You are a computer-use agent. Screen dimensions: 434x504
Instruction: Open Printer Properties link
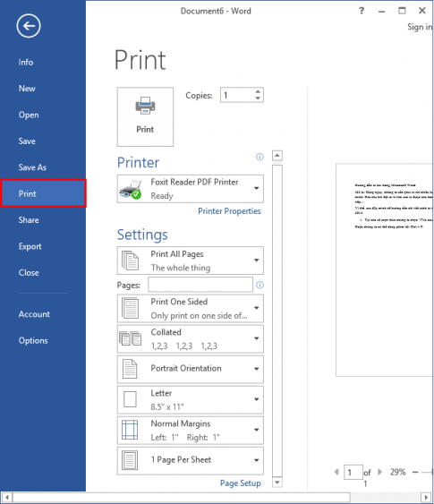229,211
